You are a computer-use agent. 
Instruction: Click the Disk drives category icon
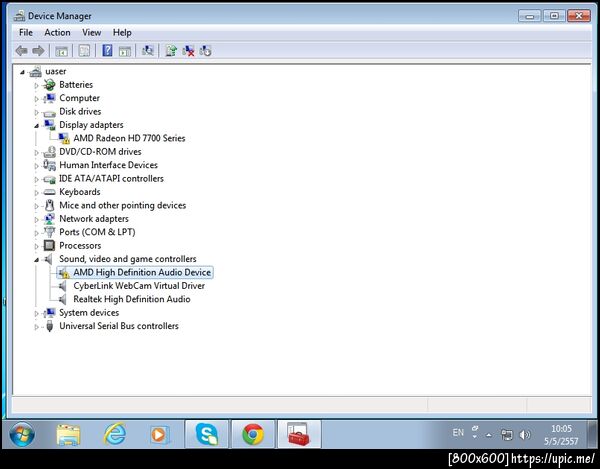pyautogui.click(x=49, y=112)
